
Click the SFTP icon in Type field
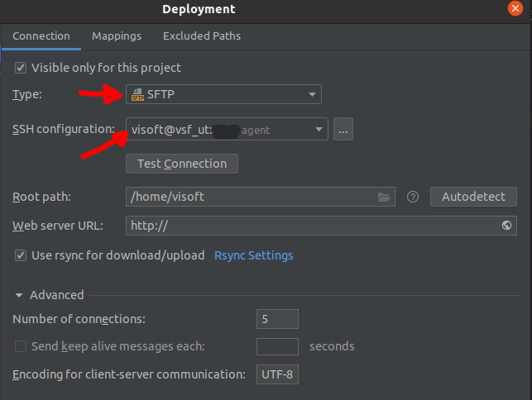point(137,94)
